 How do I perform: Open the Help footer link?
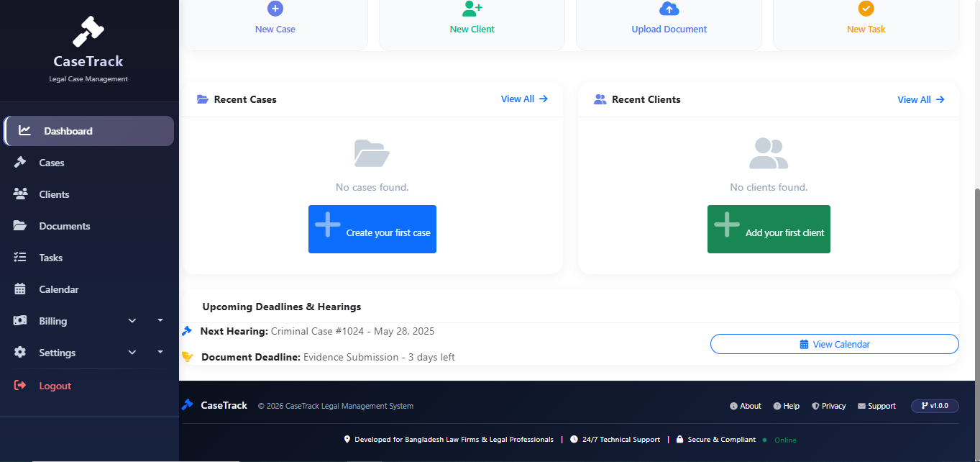coord(787,406)
